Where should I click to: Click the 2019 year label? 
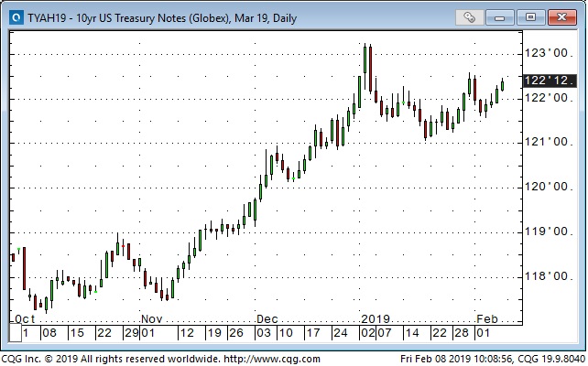pyautogui.click(x=375, y=318)
